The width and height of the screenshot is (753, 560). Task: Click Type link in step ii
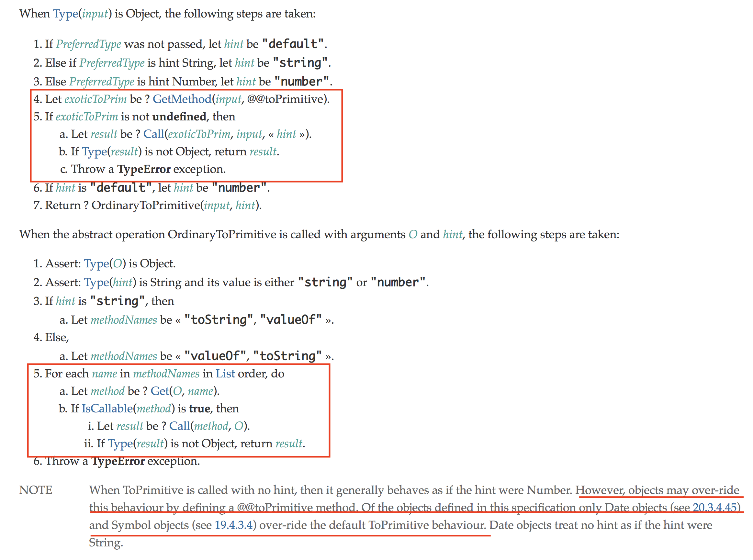(x=120, y=443)
